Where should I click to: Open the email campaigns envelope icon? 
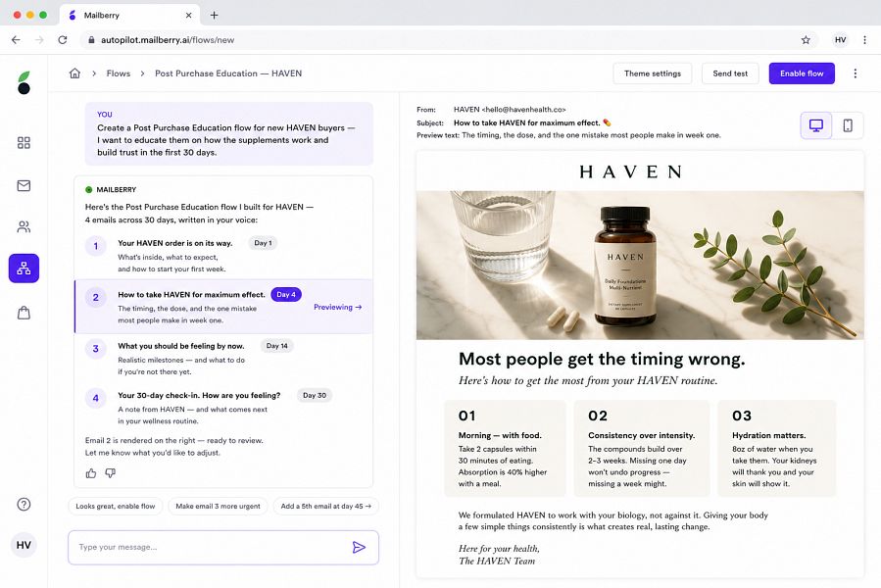[x=24, y=185]
